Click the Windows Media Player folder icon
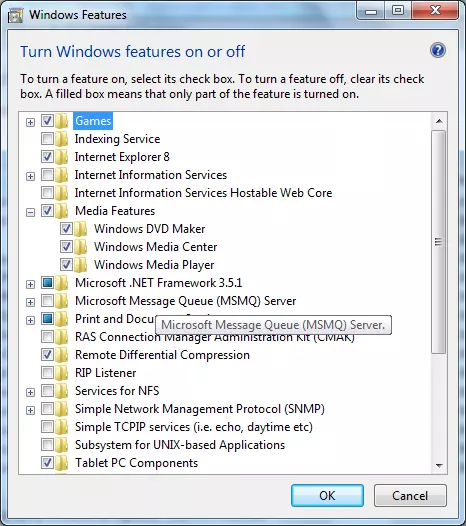Viewport: 466px width, 526px height. (x=81, y=265)
